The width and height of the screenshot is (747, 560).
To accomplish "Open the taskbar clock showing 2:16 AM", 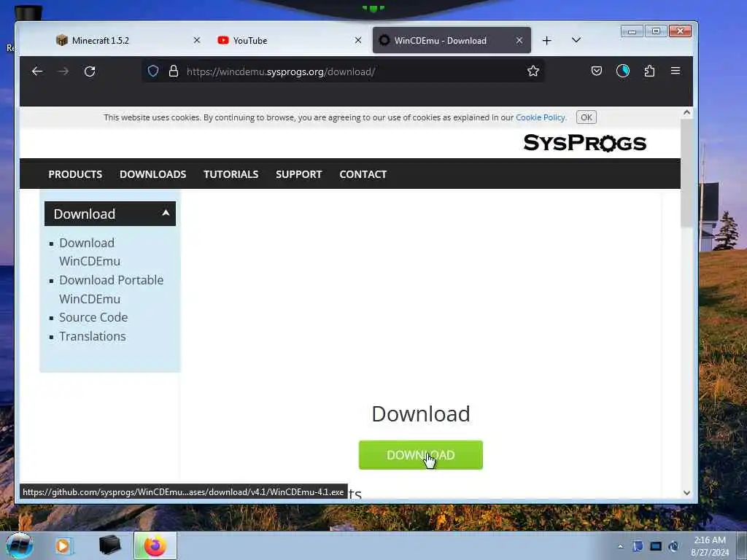I will tap(710, 546).
